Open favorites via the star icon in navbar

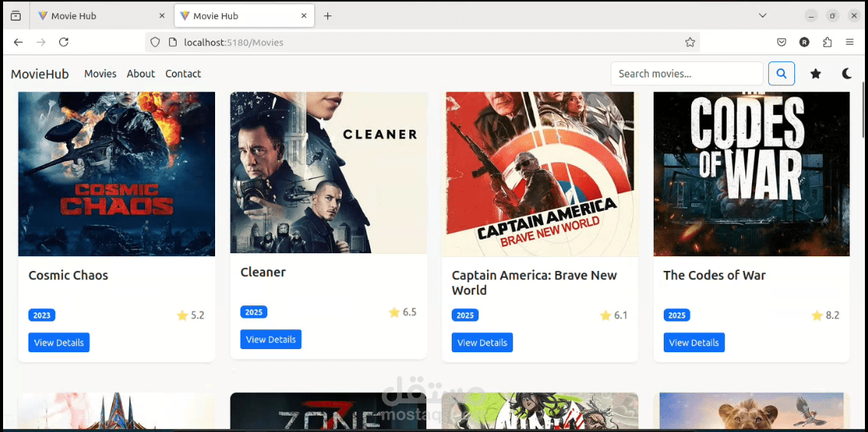tap(816, 74)
